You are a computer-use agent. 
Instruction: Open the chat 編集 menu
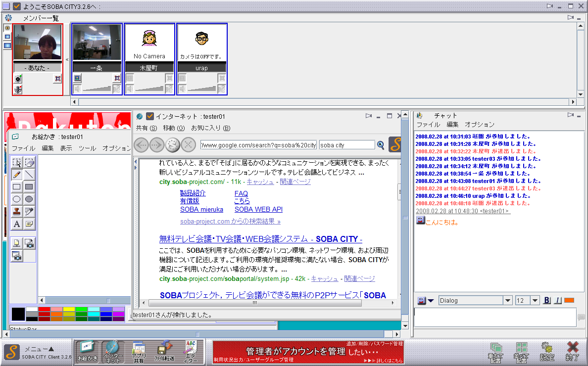(x=452, y=124)
